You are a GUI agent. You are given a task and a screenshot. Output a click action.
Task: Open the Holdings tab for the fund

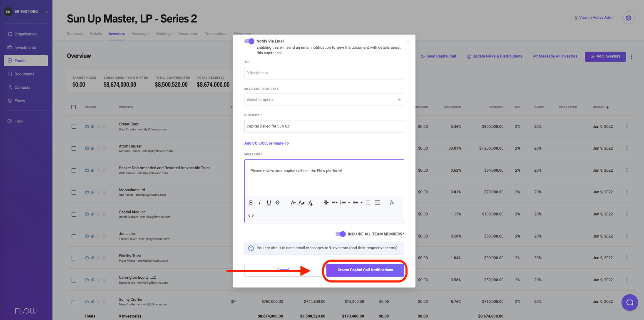(164, 34)
